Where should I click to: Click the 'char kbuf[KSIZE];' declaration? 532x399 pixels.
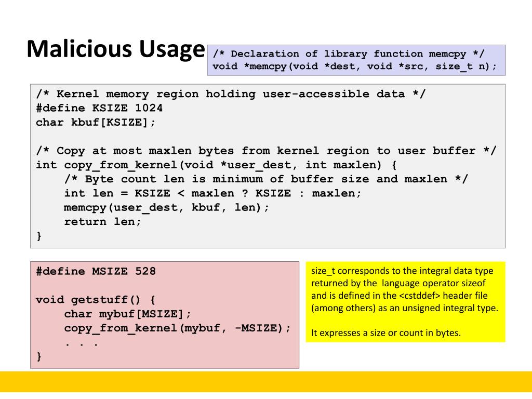[x=96, y=122]
